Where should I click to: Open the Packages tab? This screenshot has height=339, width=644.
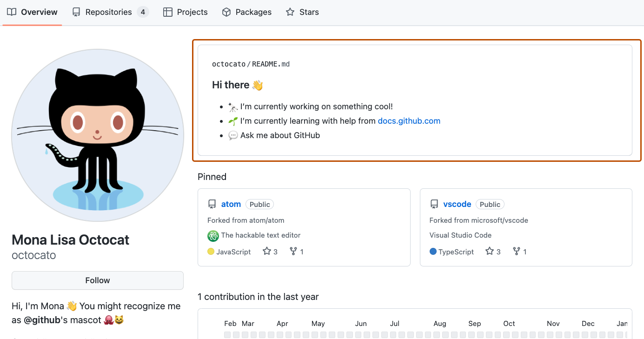point(246,12)
